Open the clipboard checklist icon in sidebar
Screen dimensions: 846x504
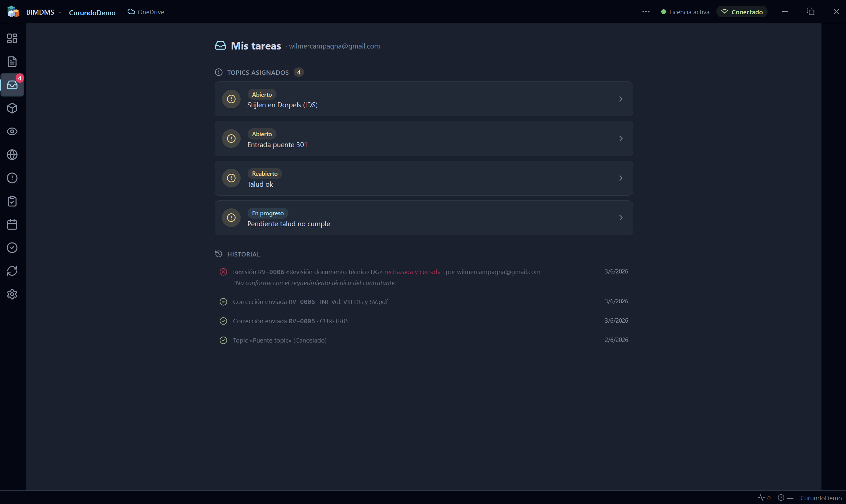click(12, 201)
